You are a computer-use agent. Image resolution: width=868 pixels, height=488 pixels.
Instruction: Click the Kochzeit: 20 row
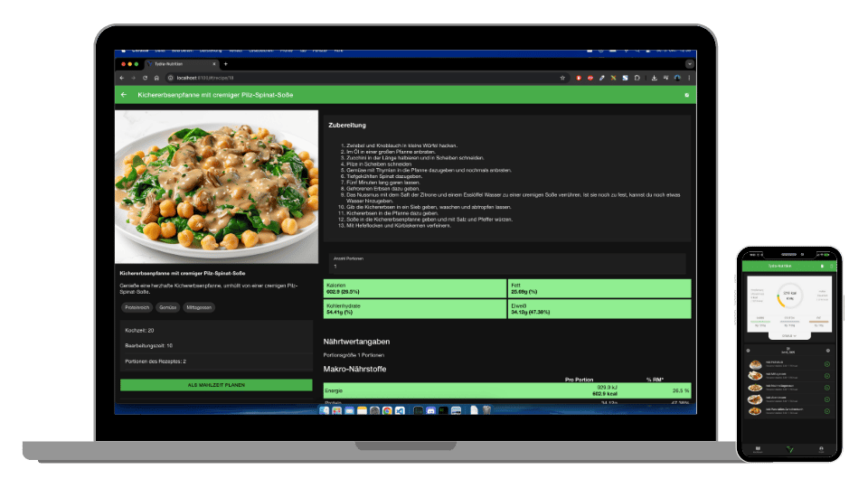(x=216, y=331)
